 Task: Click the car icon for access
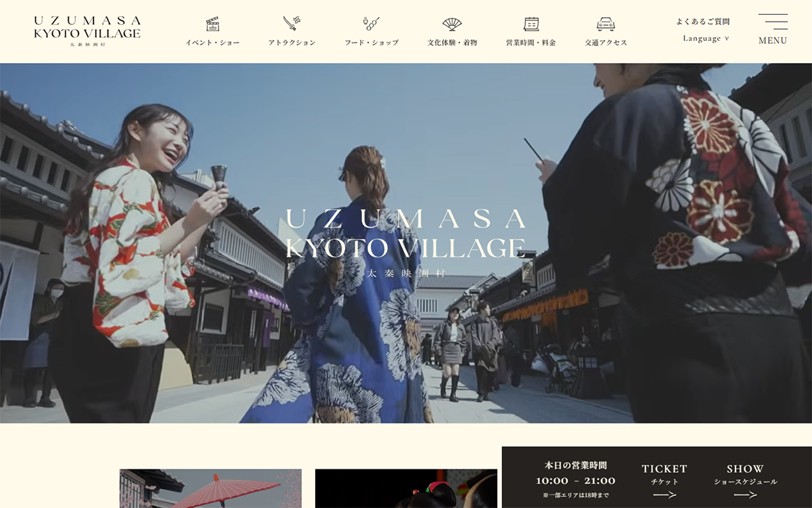pos(606,24)
